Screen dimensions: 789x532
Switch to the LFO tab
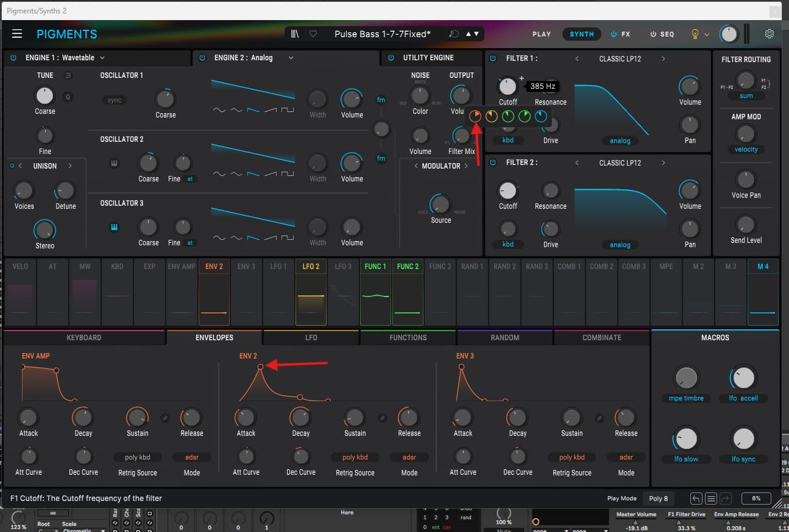coord(311,337)
